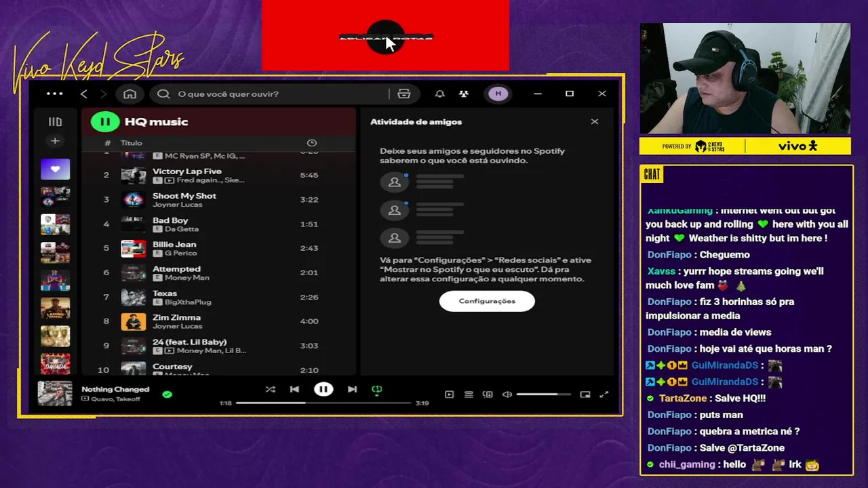The image size is (868, 488).
Task: Click duration 5:45 of Victory Lap Five
Action: [309, 175]
